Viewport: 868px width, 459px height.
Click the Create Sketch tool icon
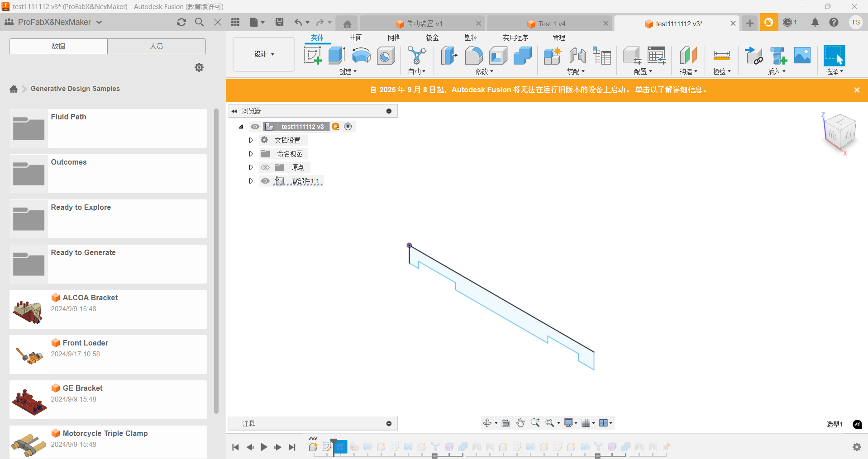[312, 56]
